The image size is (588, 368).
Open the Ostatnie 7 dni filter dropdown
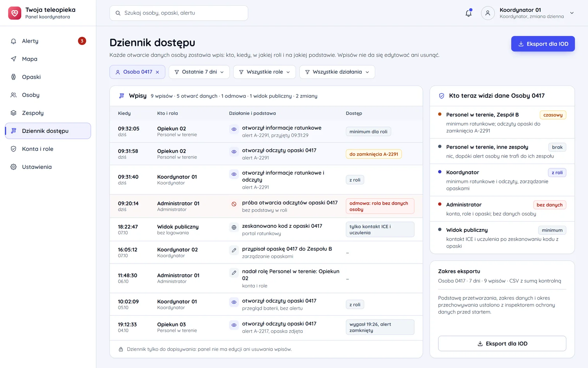click(199, 72)
